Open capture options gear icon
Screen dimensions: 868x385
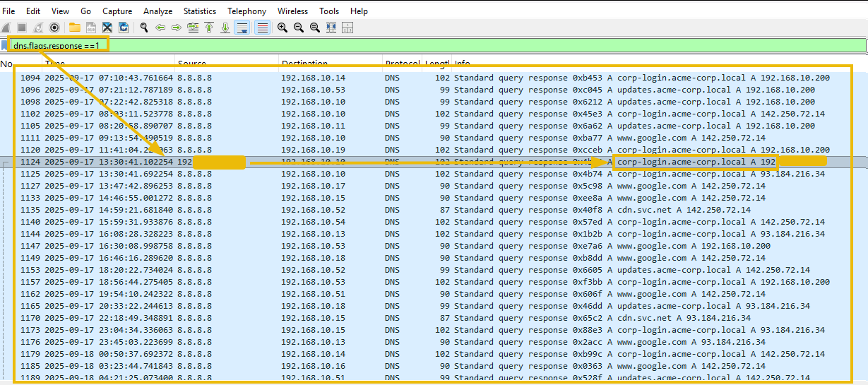(x=54, y=28)
